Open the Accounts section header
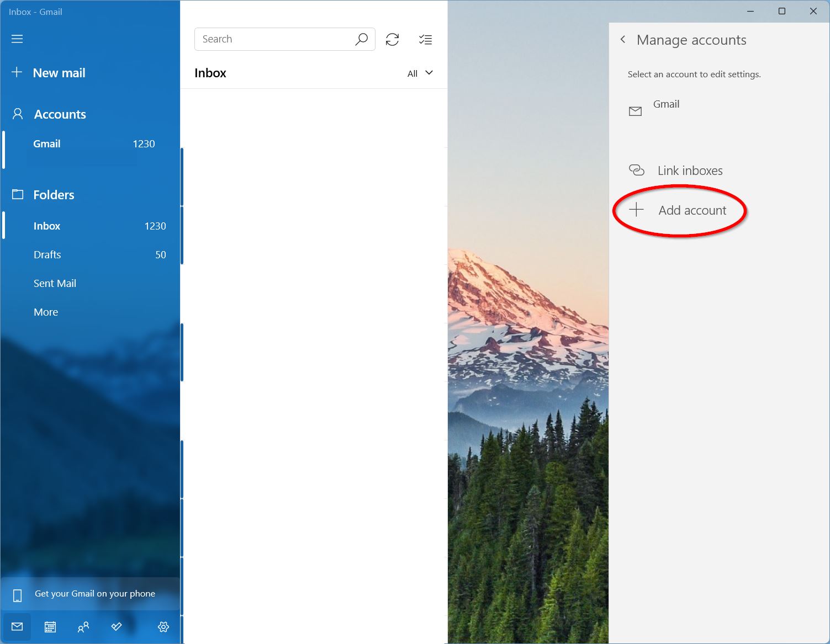Image resolution: width=830 pixels, height=644 pixels. [x=60, y=114]
